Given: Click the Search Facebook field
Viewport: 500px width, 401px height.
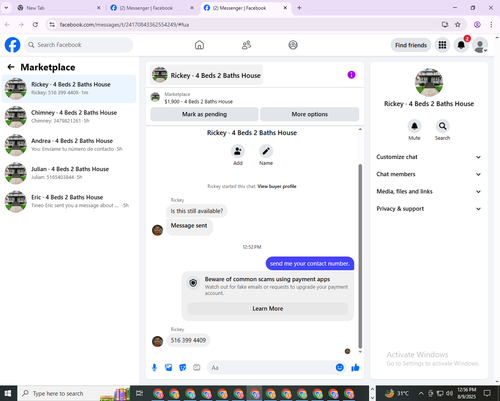Looking at the screenshot, I should click(78, 45).
